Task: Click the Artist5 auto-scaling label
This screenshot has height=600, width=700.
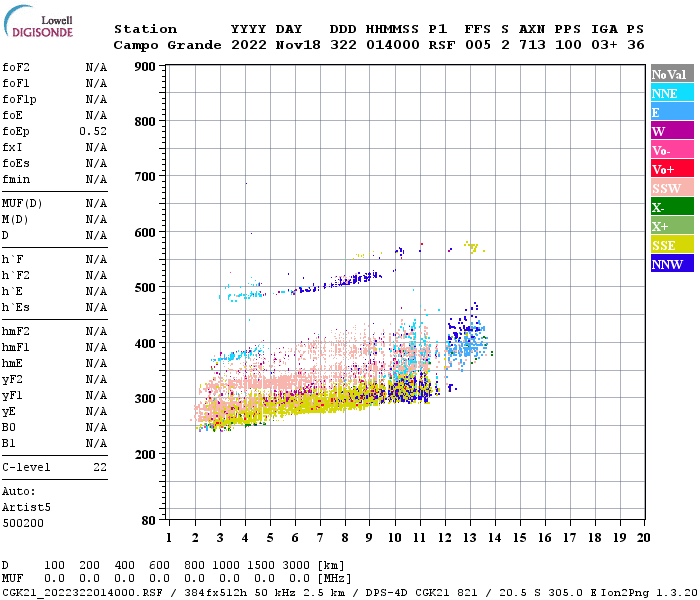Action: [26, 508]
